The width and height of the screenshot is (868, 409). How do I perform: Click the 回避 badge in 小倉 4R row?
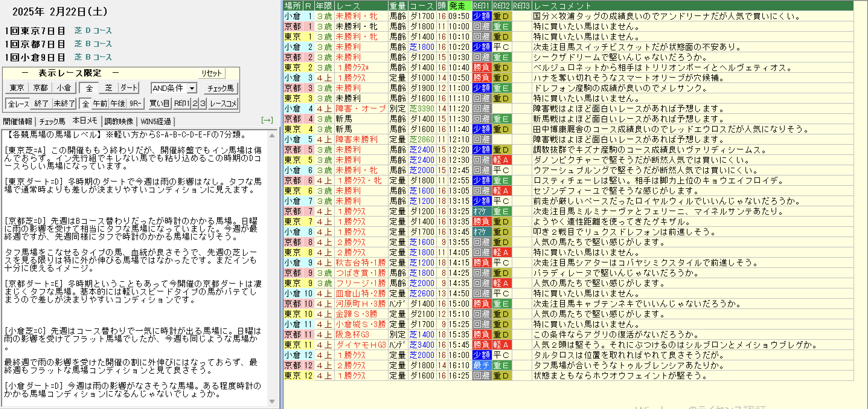coord(482,108)
